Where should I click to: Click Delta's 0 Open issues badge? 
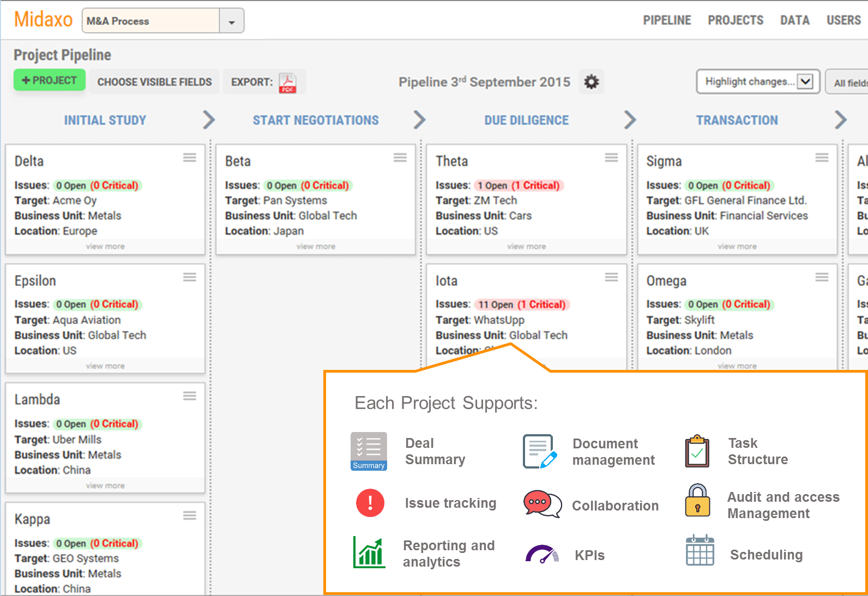click(97, 185)
